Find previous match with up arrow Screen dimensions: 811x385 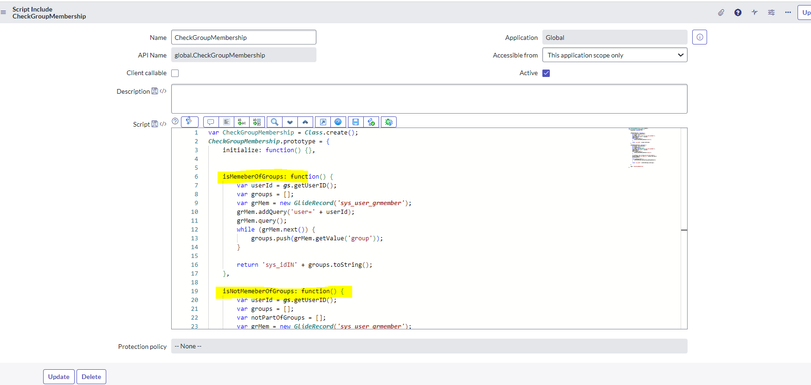point(305,122)
